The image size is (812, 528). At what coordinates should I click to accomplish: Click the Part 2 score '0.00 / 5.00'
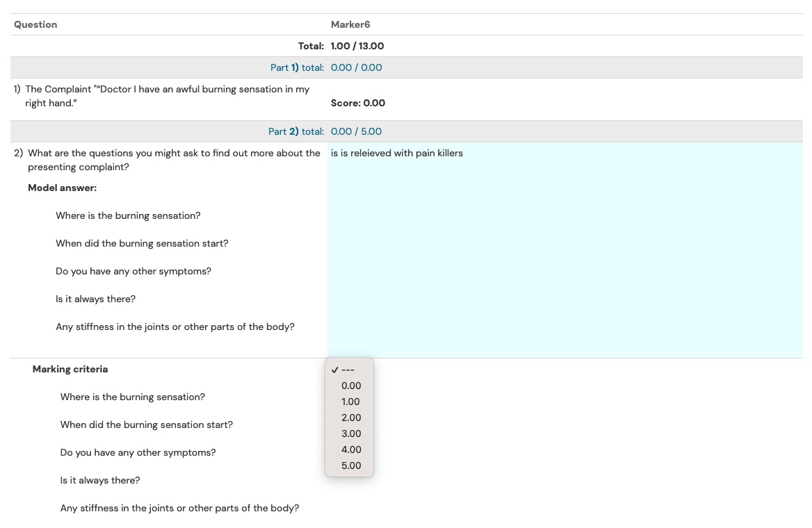click(356, 131)
